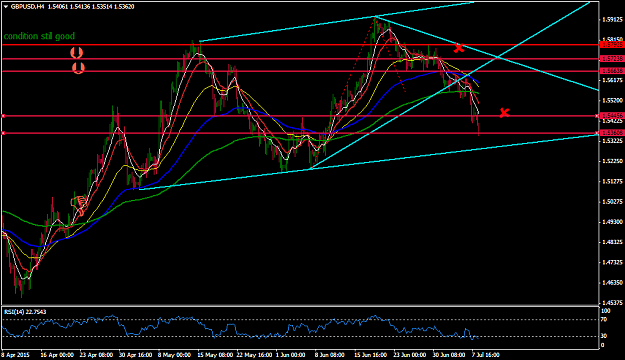Click the 1.59125 price scale label
625x360 pixels.
point(613,19)
